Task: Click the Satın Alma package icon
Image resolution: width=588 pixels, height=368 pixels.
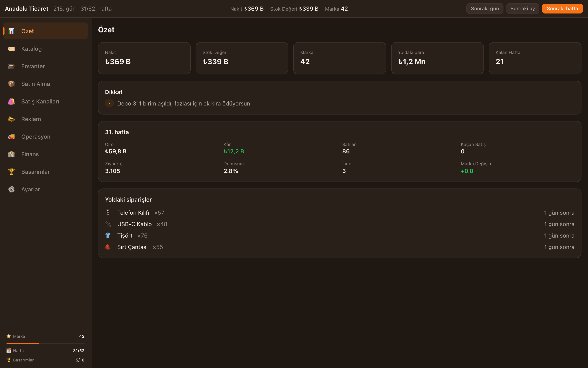Action: tap(11, 84)
